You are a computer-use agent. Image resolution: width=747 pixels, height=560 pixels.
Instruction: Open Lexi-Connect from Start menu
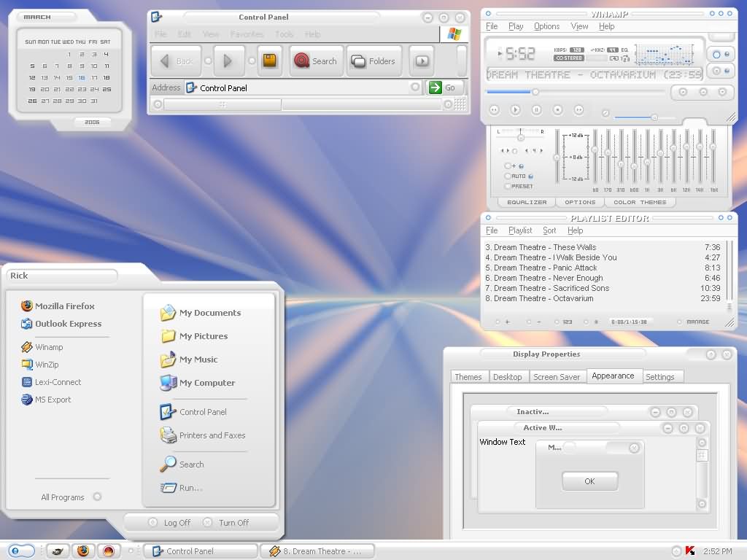[x=51, y=382]
